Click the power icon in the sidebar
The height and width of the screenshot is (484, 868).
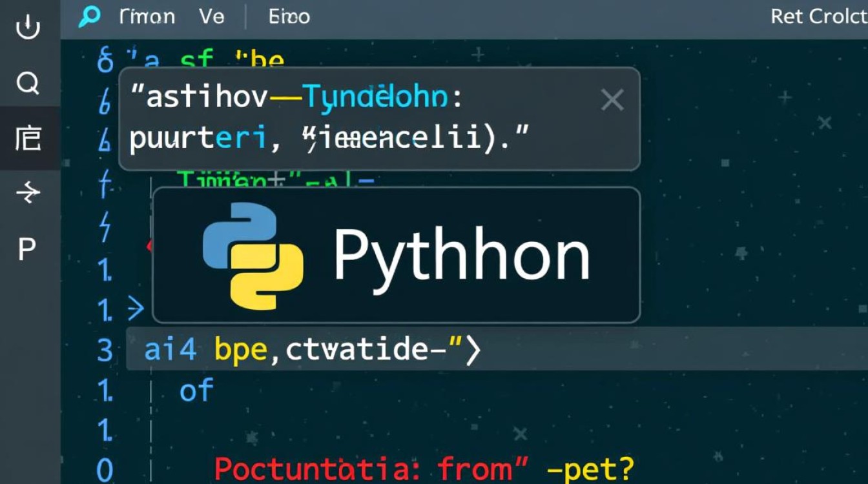coord(28,26)
